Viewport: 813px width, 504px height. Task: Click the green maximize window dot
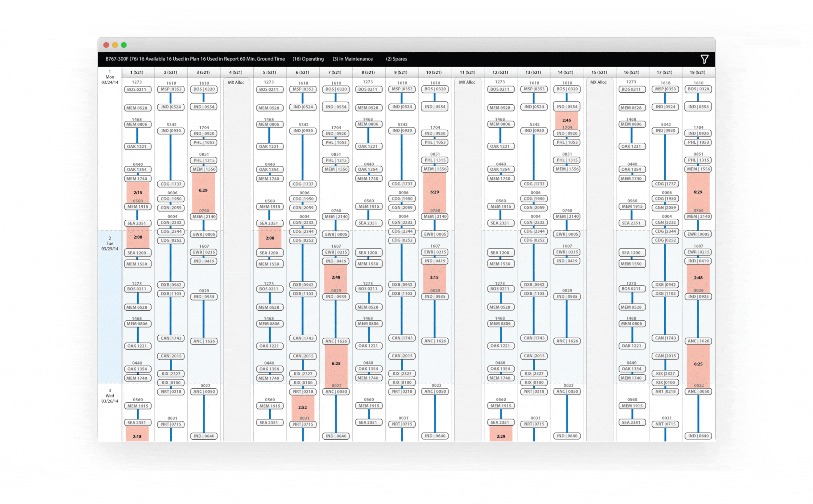click(x=124, y=45)
